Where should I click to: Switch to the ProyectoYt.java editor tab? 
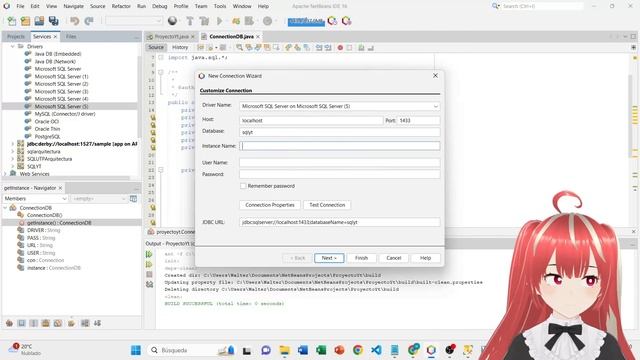pyautogui.click(x=171, y=36)
